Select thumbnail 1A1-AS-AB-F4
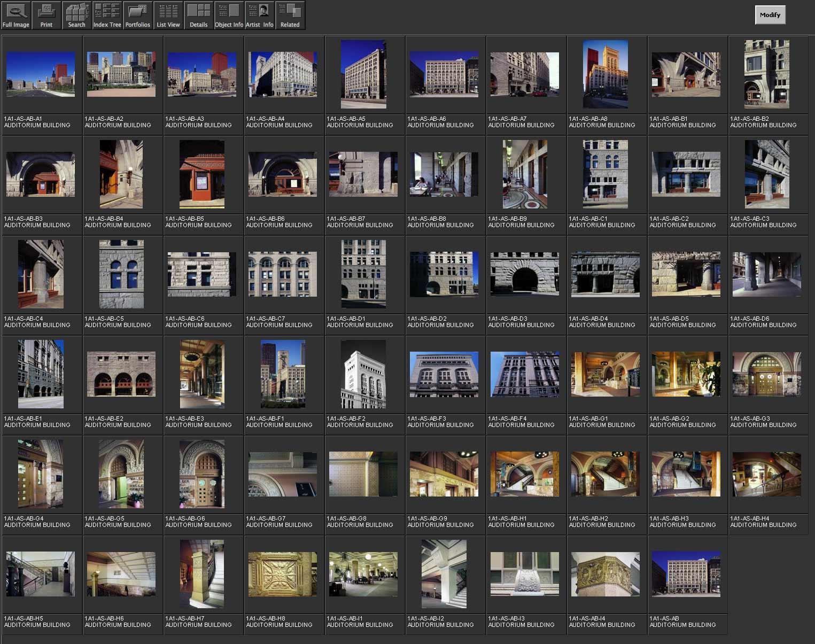The width and height of the screenshot is (815, 644). tap(525, 374)
